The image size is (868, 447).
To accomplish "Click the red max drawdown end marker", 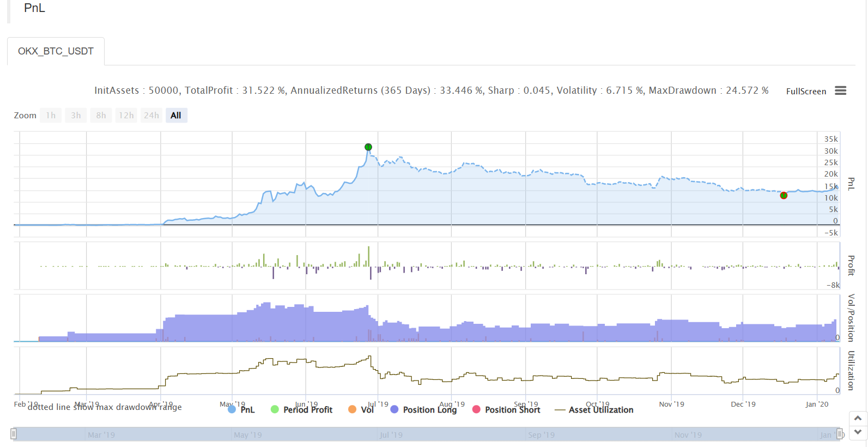I will click(784, 196).
